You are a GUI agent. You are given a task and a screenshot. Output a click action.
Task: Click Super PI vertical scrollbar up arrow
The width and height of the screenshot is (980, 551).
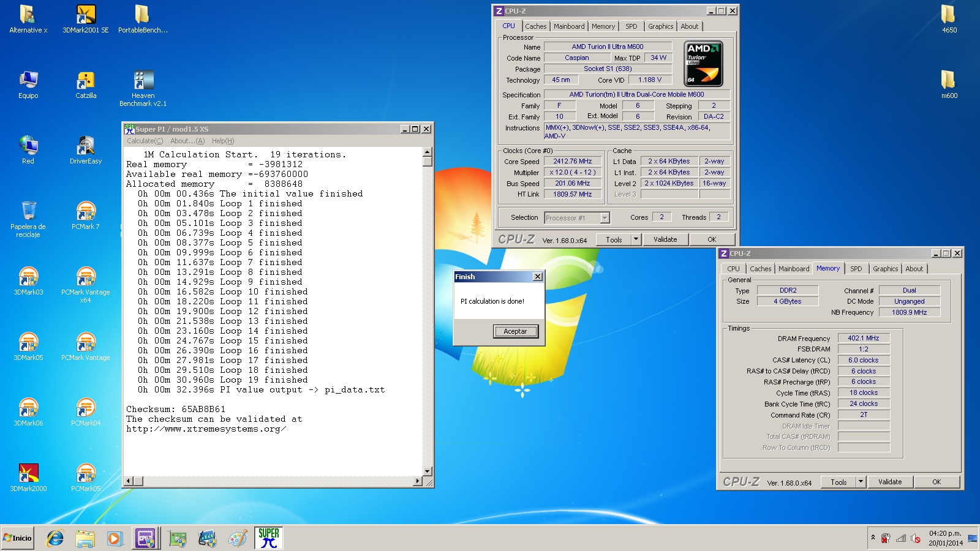coord(428,152)
